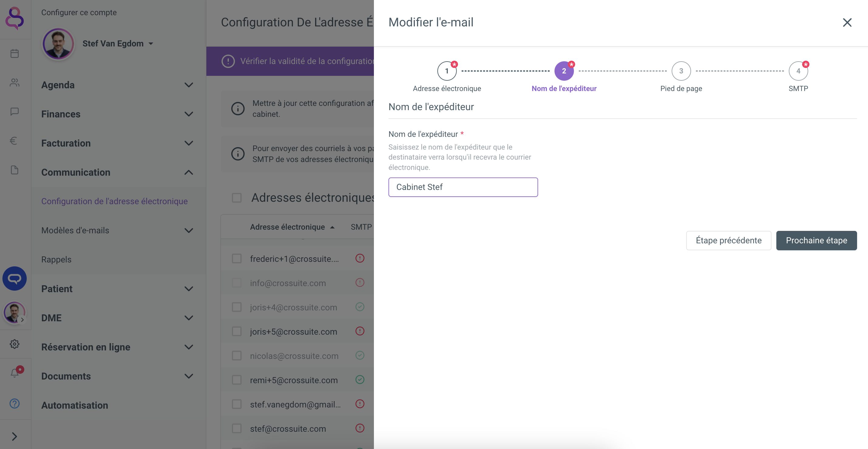This screenshot has width=868, height=449.
Task: Click the Étape précédente button
Action: (x=728, y=241)
